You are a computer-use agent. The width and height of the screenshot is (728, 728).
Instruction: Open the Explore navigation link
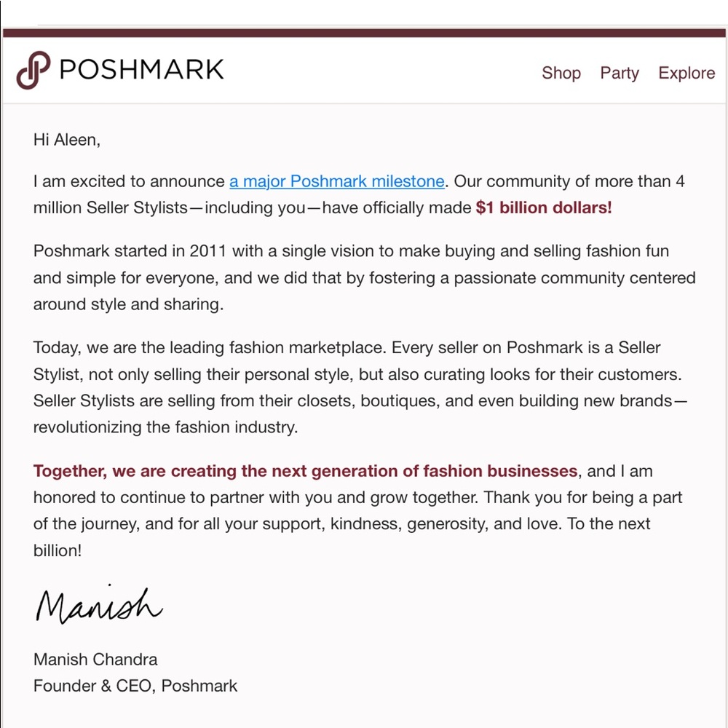(687, 74)
